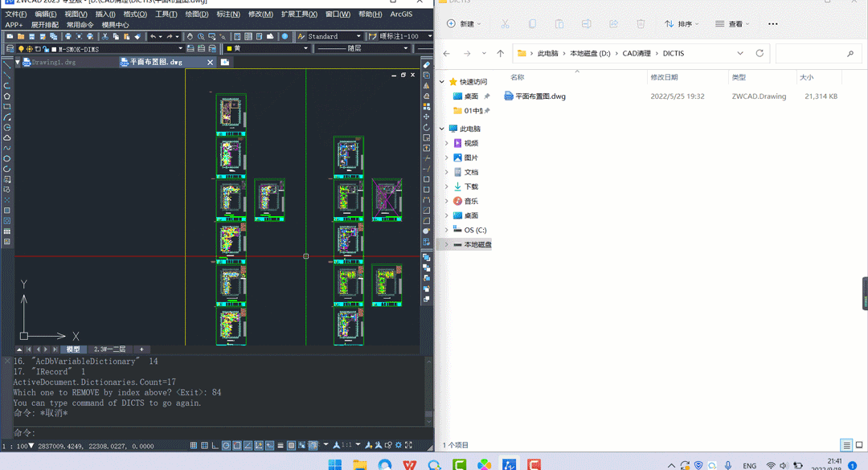This screenshot has height=470, width=868.
Task: Click the Redo arrow in ZWCAD toolbar
Action: [170, 36]
